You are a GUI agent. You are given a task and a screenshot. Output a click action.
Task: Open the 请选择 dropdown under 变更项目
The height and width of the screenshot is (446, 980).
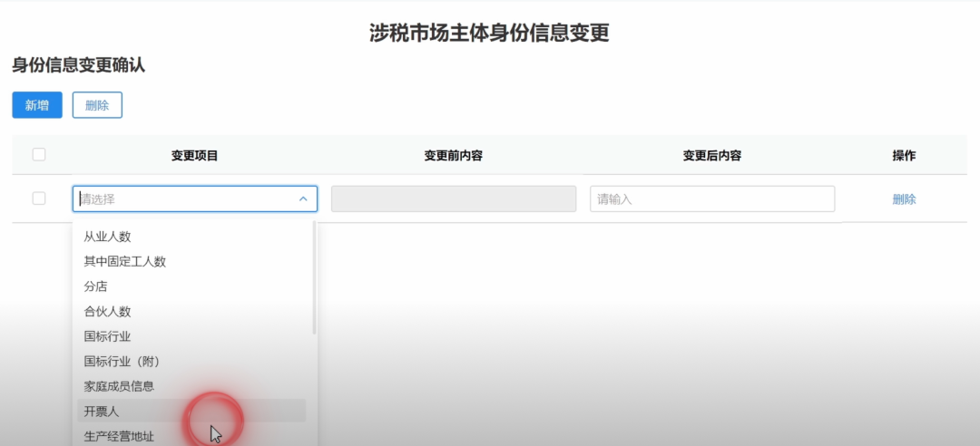(195, 199)
